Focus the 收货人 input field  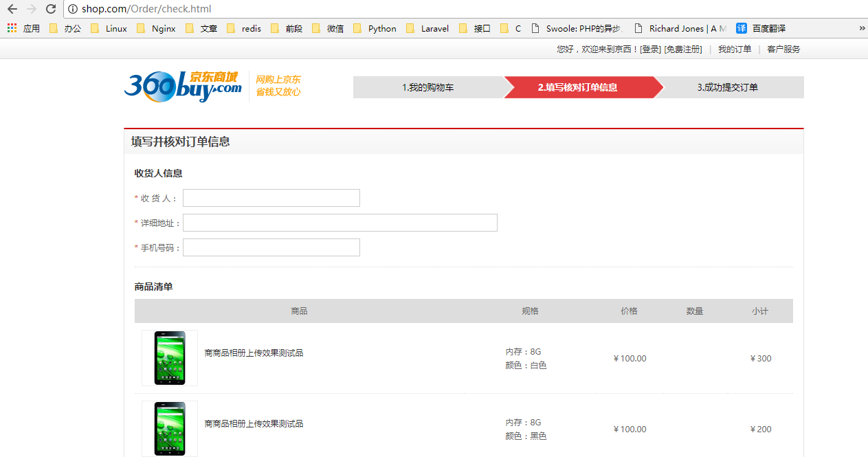coord(271,198)
